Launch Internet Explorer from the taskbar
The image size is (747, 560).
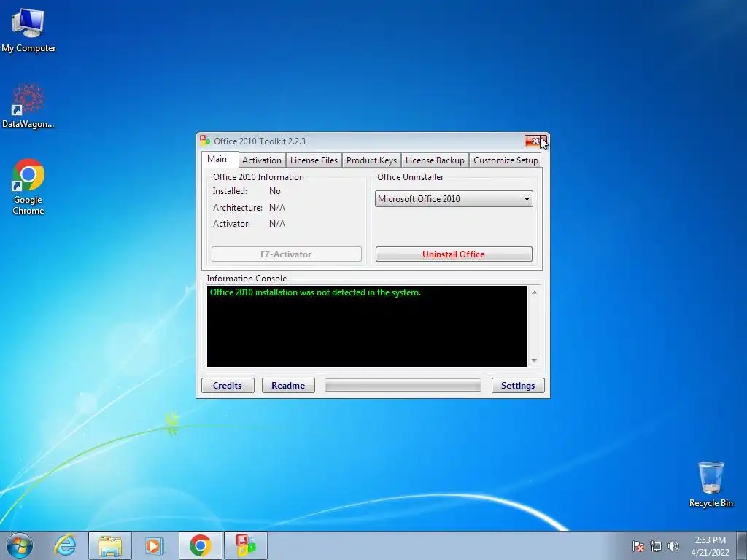click(65, 545)
